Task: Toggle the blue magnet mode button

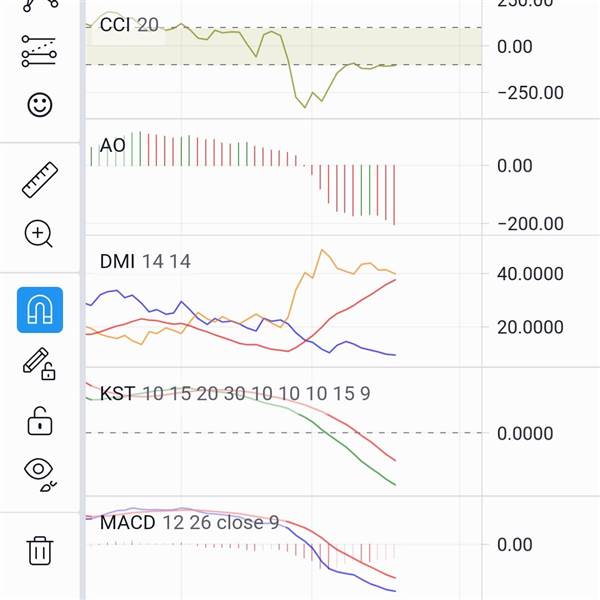Action: click(40, 310)
